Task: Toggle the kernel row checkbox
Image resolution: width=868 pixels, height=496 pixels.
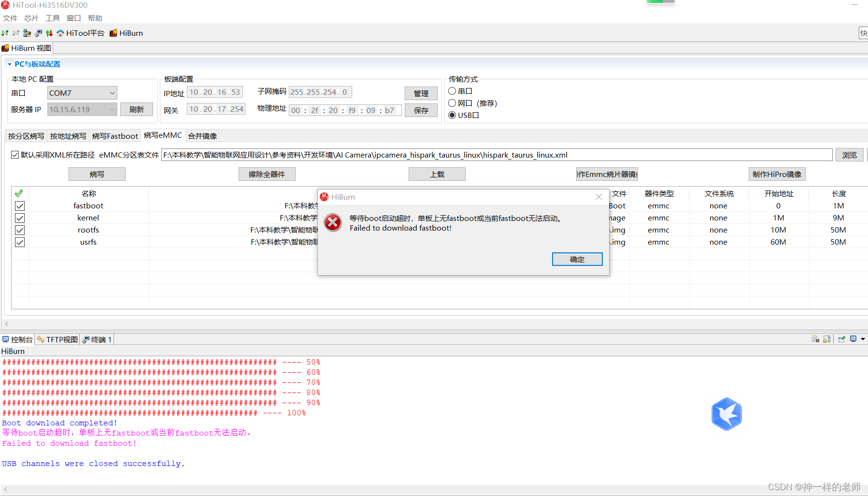Action: pyautogui.click(x=20, y=218)
